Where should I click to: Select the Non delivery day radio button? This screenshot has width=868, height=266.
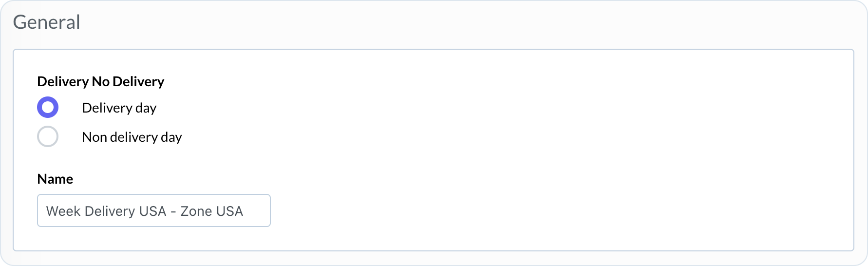point(48,137)
